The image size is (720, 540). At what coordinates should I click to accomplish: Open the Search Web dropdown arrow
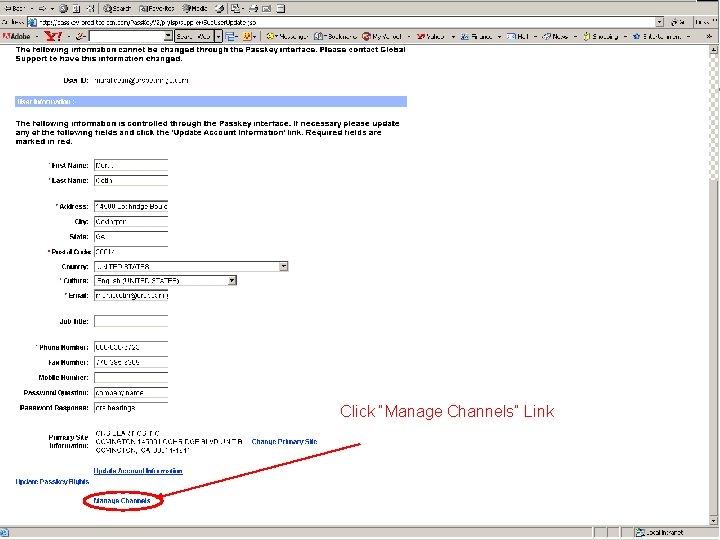coord(219,36)
